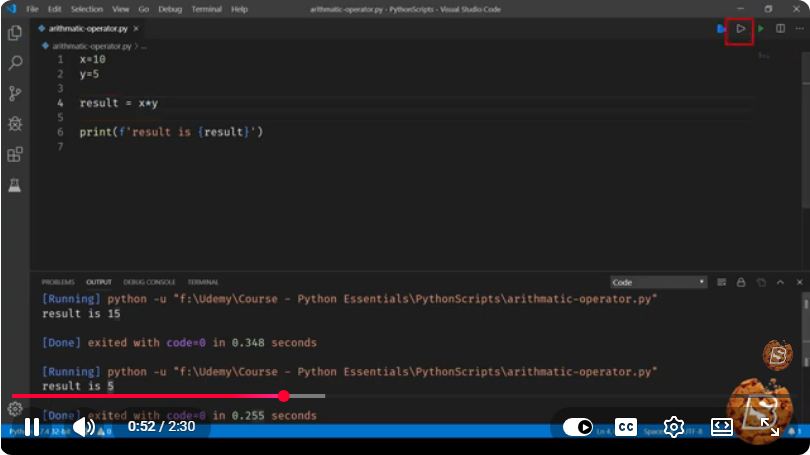Toggle output scroll lock padlock
The width and height of the screenshot is (810, 455).
(x=741, y=282)
